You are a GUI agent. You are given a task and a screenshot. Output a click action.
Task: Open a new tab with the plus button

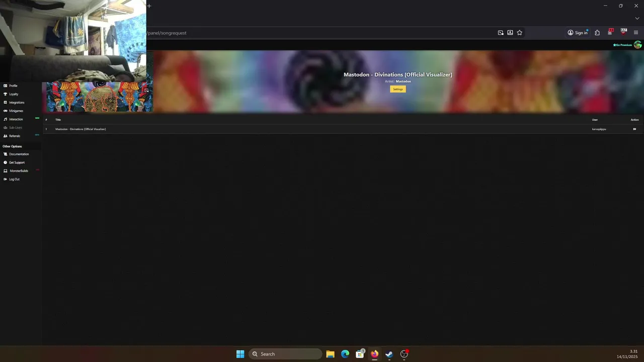149,6
